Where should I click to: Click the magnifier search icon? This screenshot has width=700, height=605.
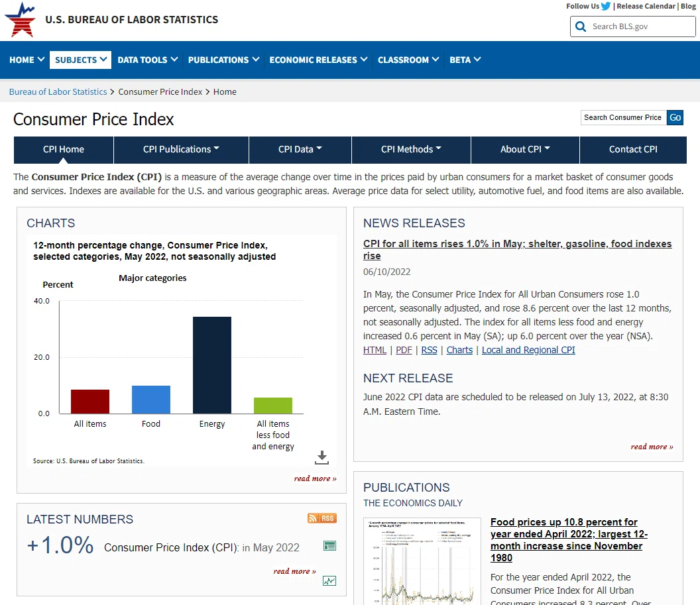click(x=581, y=27)
